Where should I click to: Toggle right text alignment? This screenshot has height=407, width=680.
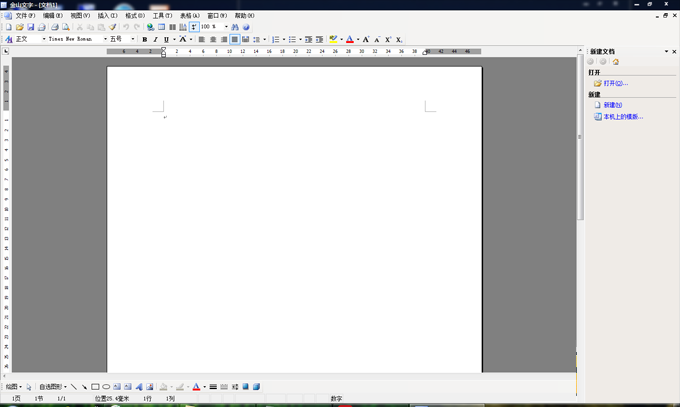point(224,39)
